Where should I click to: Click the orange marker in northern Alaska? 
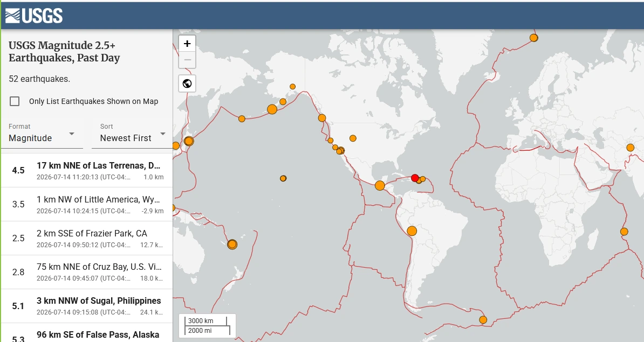click(292, 87)
